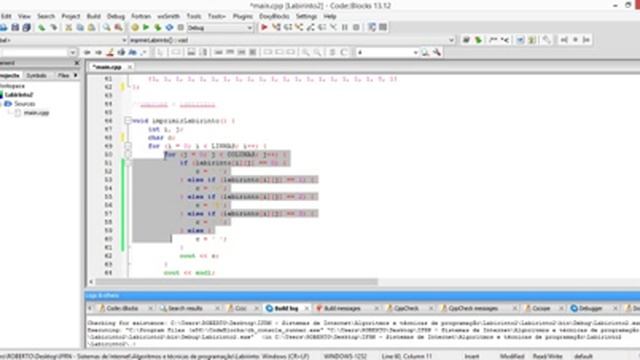Open the Project menu

(x=71, y=16)
